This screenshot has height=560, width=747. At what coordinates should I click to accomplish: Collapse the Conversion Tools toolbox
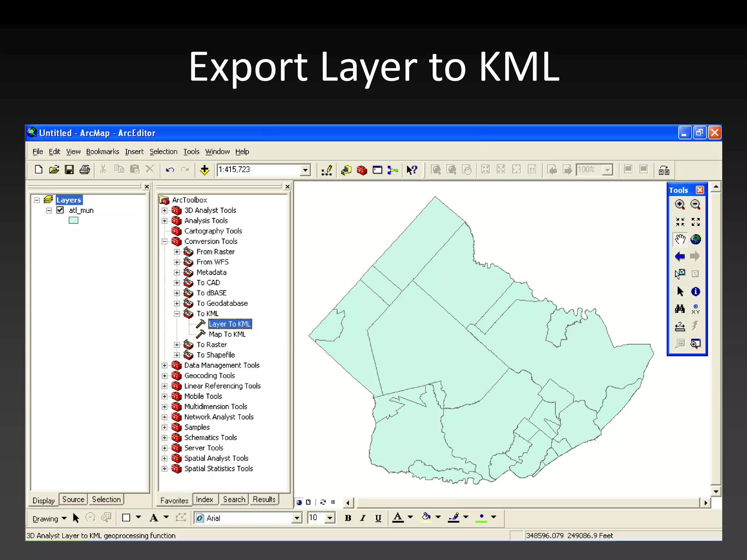tap(165, 241)
